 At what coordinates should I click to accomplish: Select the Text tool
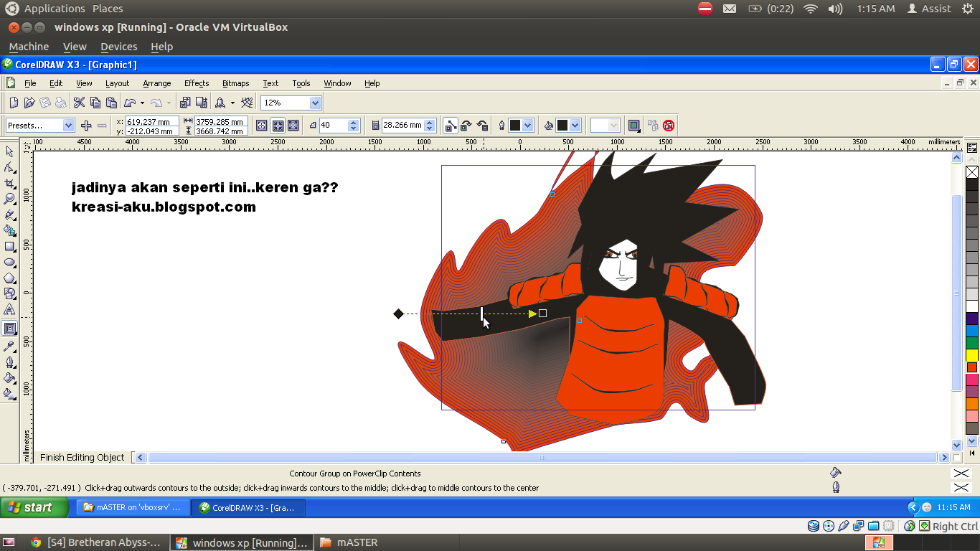tap(9, 309)
